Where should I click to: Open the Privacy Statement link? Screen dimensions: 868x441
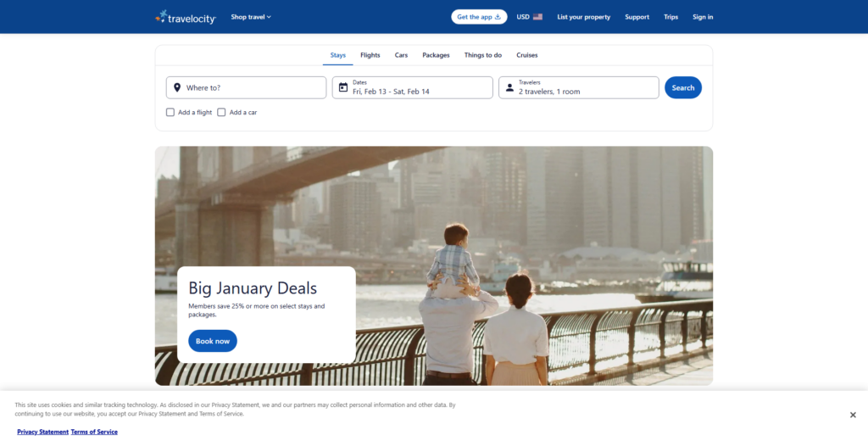(x=42, y=432)
